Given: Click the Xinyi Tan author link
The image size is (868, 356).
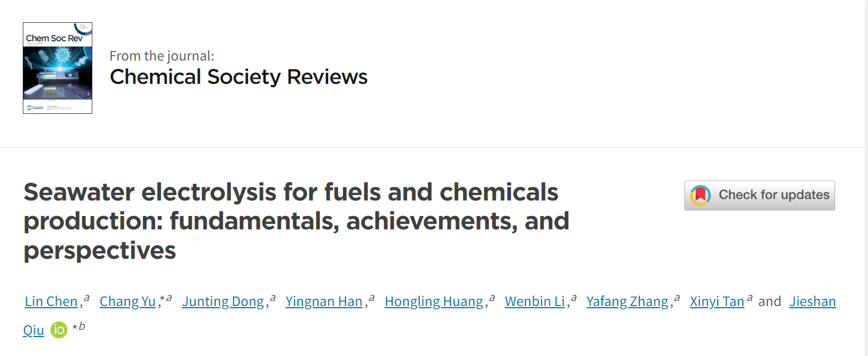Looking at the screenshot, I should [717, 302].
